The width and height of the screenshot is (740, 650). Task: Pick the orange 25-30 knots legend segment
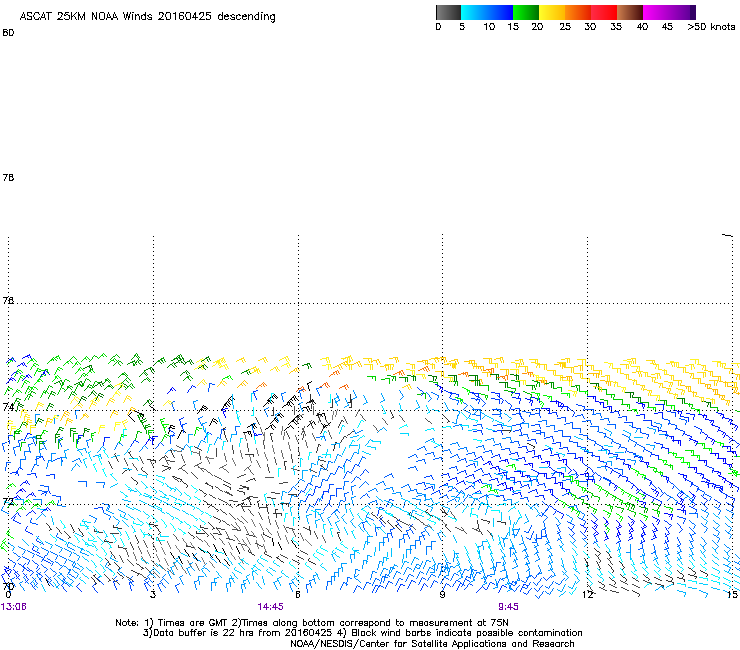pyautogui.click(x=578, y=12)
